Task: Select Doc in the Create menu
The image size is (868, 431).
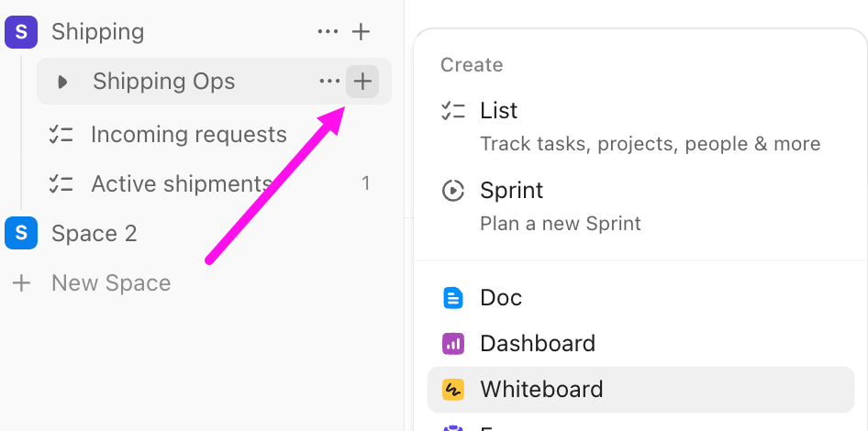Action: [500, 298]
